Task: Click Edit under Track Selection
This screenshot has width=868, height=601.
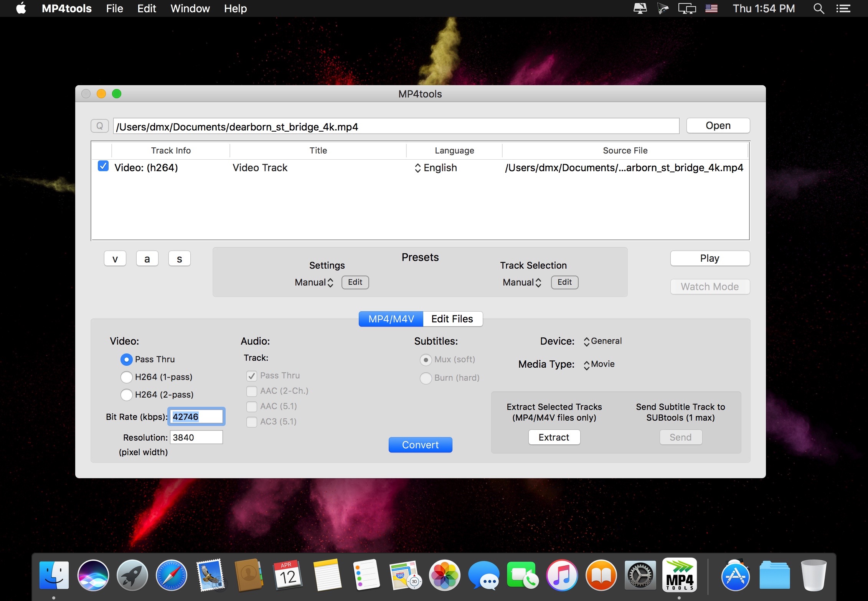Action: click(564, 282)
